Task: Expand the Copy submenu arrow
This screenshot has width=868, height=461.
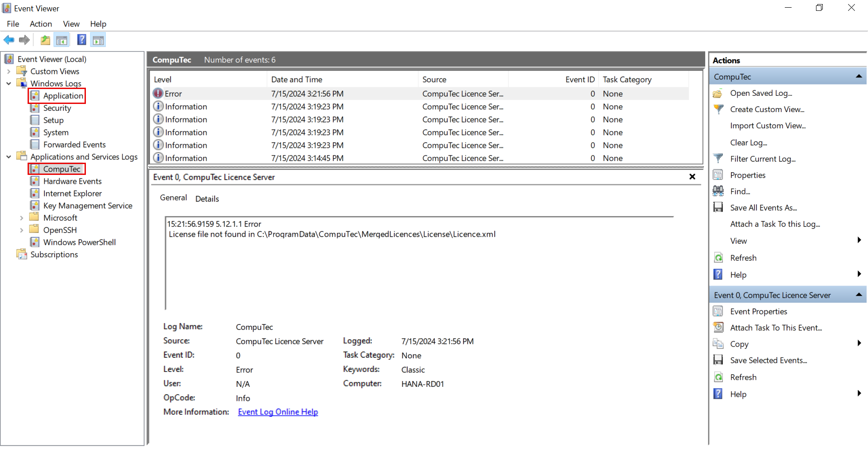Action: [859, 343]
